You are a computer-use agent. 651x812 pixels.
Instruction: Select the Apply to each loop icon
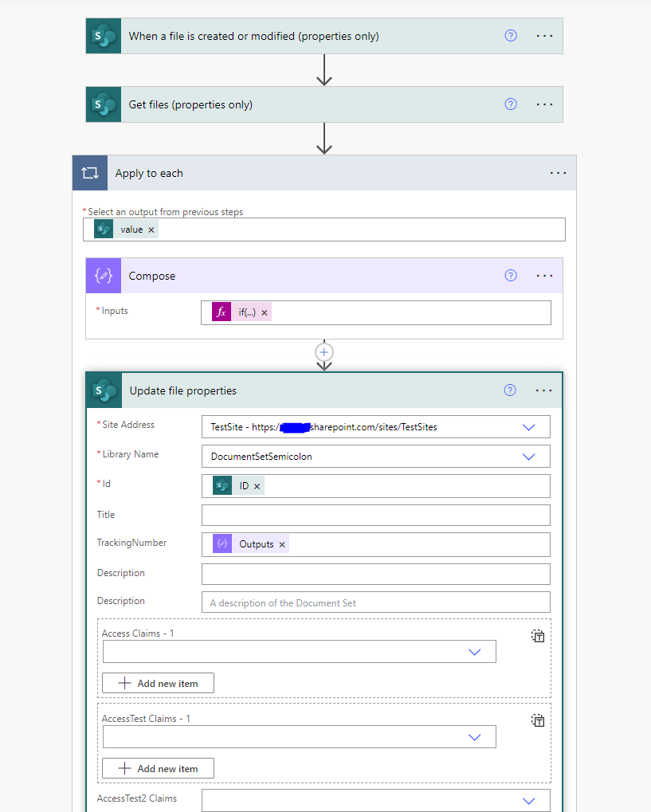point(89,172)
